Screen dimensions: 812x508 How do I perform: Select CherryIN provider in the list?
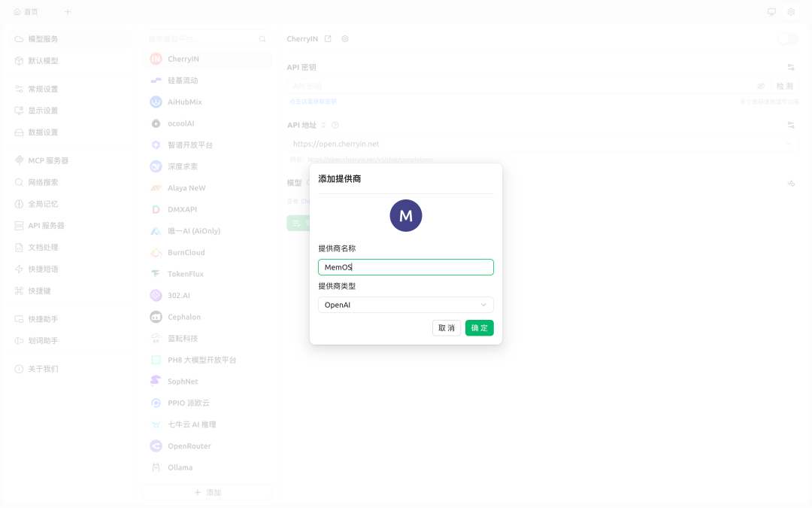tap(207, 59)
